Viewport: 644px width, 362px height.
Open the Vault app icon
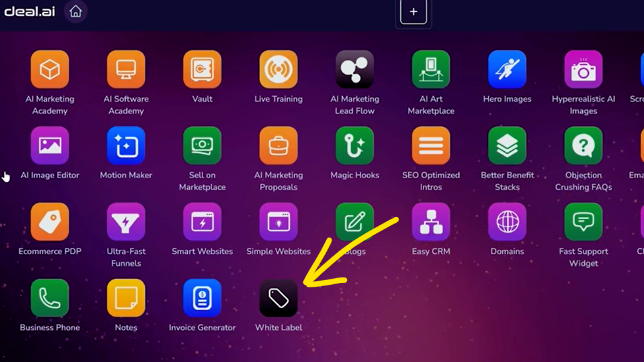tap(202, 69)
